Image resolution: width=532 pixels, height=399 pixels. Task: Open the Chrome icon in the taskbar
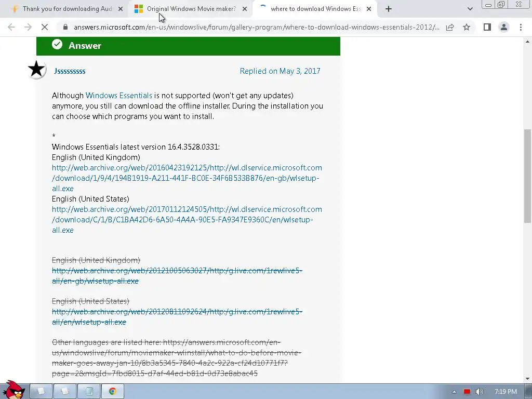click(x=112, y=392)
